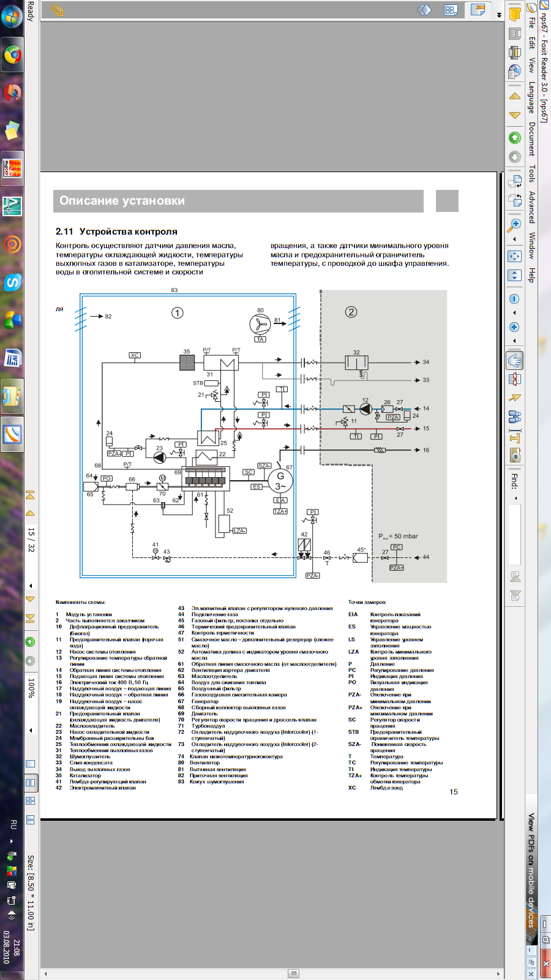Image resolution: width=551 pixels, height=980 pixels.
Task: Open the page number dropdown arrow
Action: pos(31,586)
